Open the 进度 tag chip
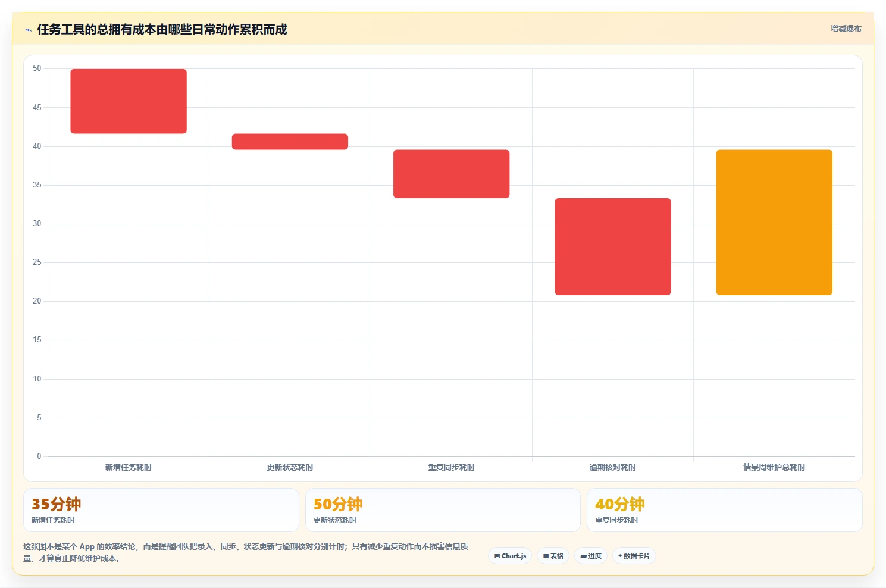The height and width of the screenshot is (588, 886). 591,556
